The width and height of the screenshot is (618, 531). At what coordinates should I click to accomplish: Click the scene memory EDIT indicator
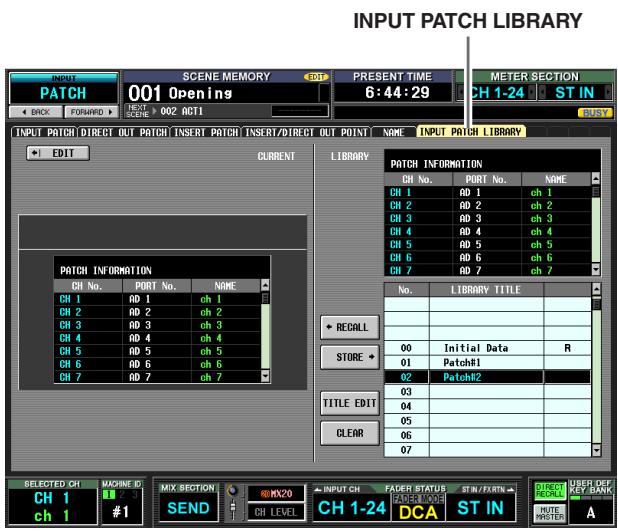pyautogui.click(x=316, y=77)
